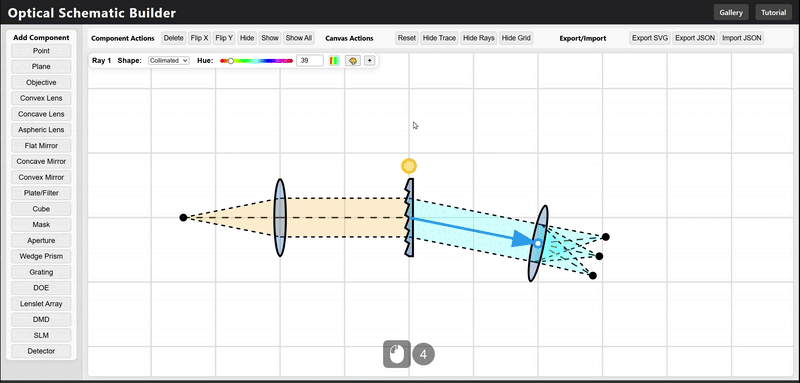Viewport: 800px width, 383px height.
Task: Click the black source point at left
Action: (x=184, y=218)
